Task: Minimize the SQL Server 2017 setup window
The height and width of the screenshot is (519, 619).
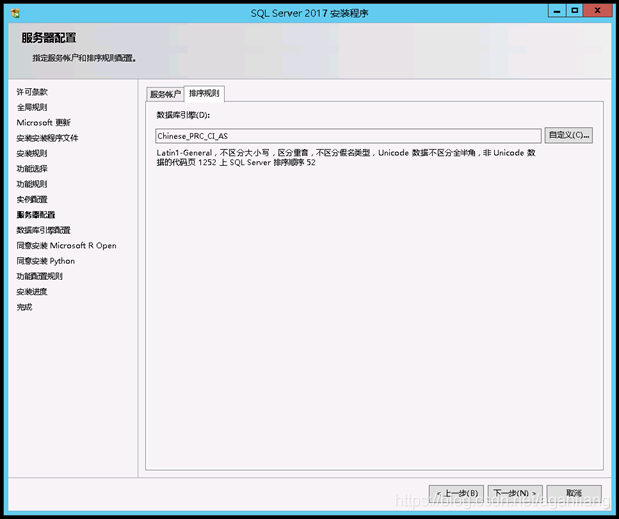Action: pyautogui.click(x=557, y=11)
